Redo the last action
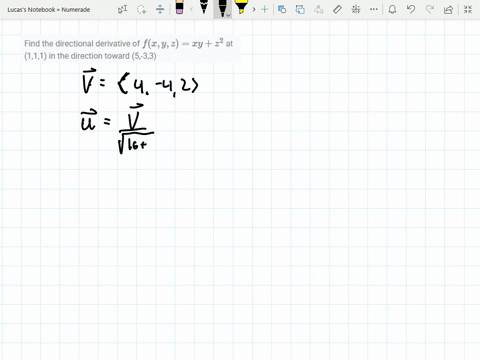 coord(430,9)
